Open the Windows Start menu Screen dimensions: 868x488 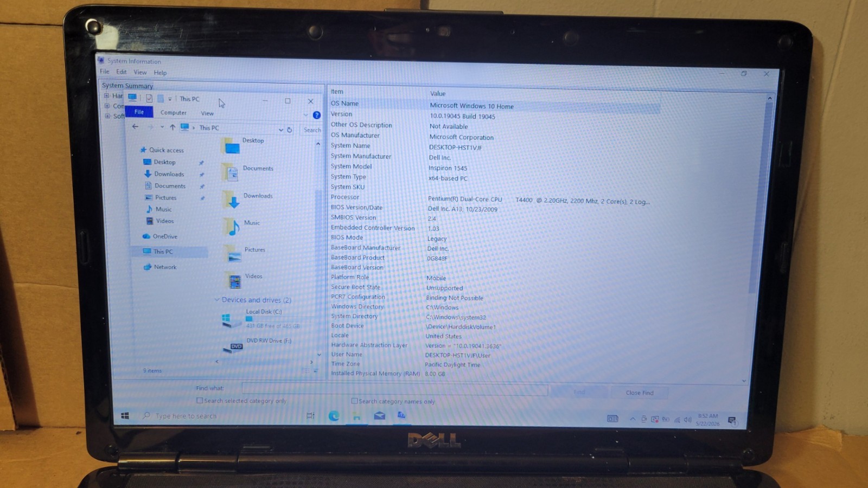[x=125, y=415]
